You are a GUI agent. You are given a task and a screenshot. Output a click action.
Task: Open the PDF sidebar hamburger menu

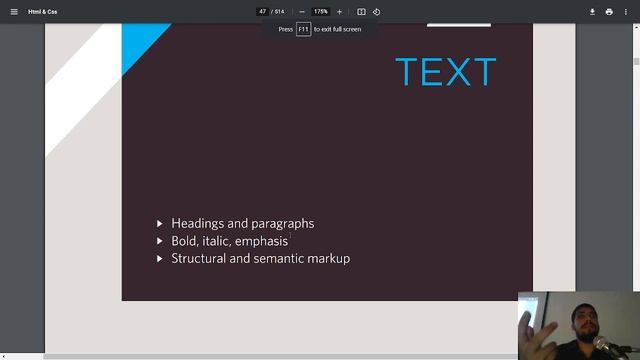pyautogui.click(x=14, y=12)
